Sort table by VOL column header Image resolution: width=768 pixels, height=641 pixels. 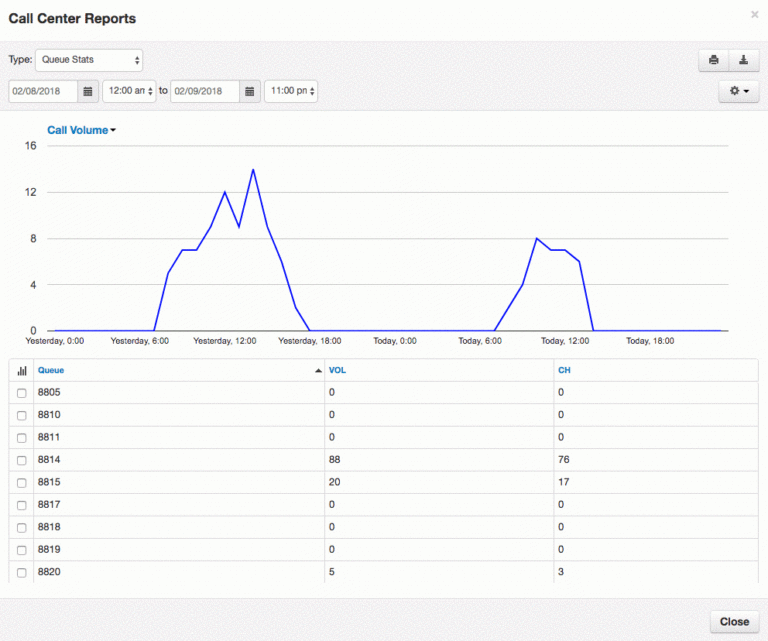click(x=337, y=370)
